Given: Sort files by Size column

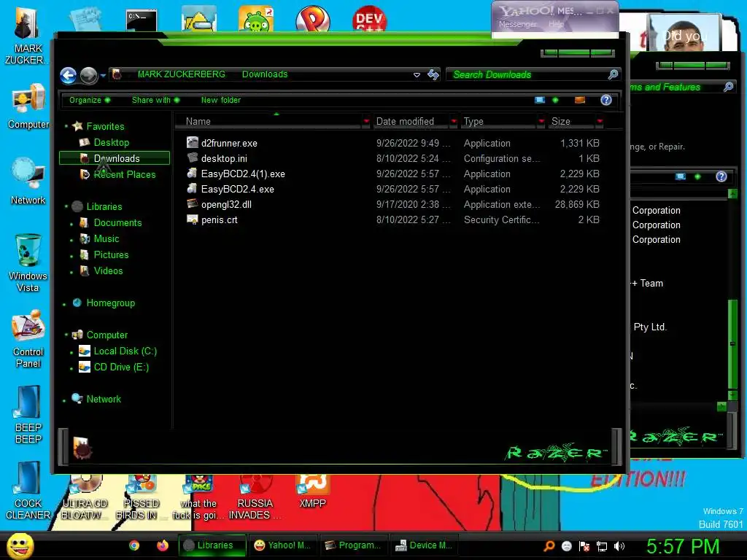Looking at the screenshot, I should 570,122.
